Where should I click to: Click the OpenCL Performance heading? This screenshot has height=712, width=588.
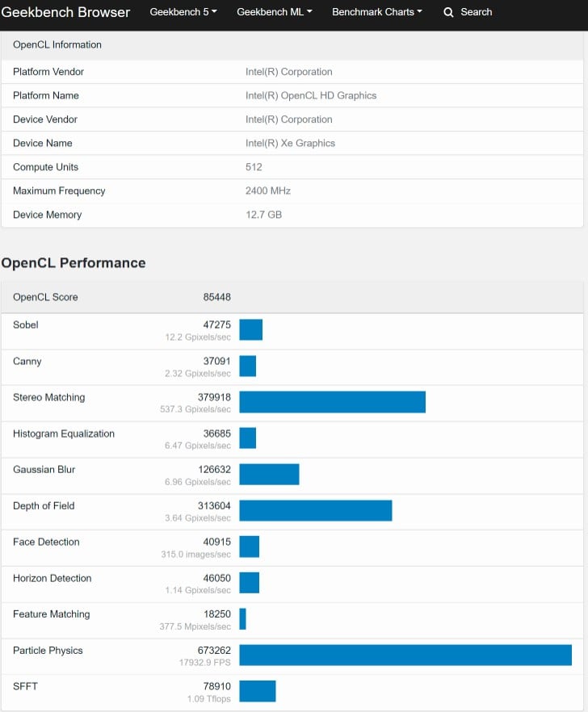click(73, 263)
